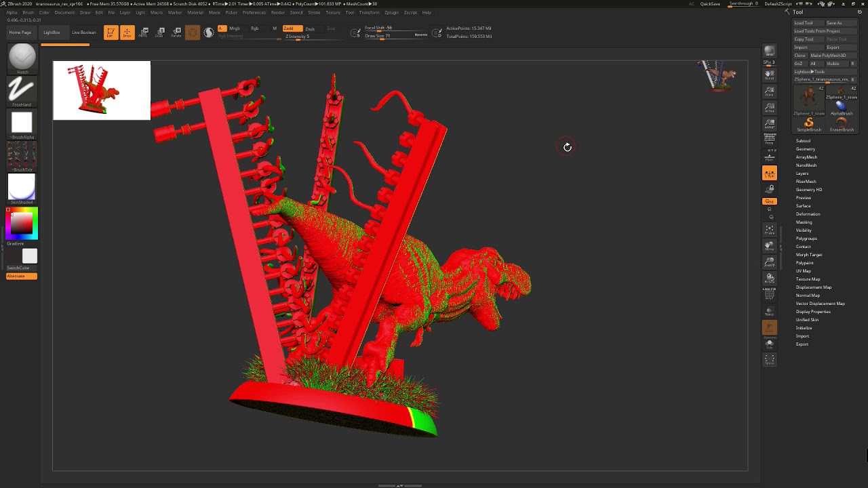Open the Transform menu

tap(369, 12)
